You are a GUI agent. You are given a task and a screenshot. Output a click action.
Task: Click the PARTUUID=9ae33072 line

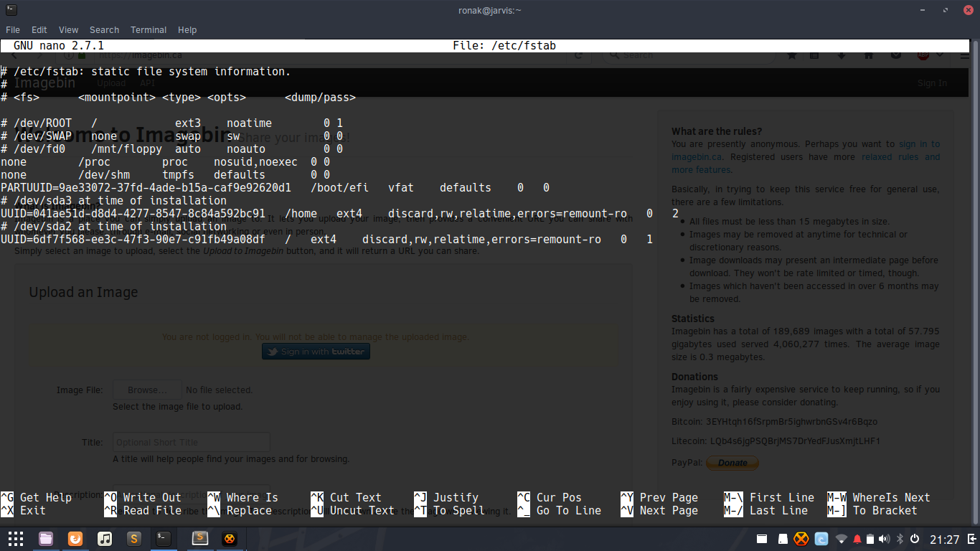275,188
